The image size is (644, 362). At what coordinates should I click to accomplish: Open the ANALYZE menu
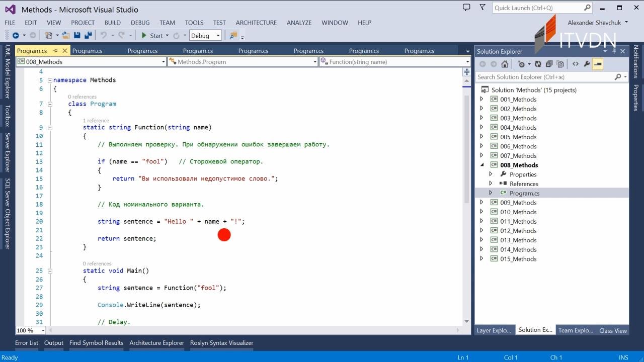point(299,23)
